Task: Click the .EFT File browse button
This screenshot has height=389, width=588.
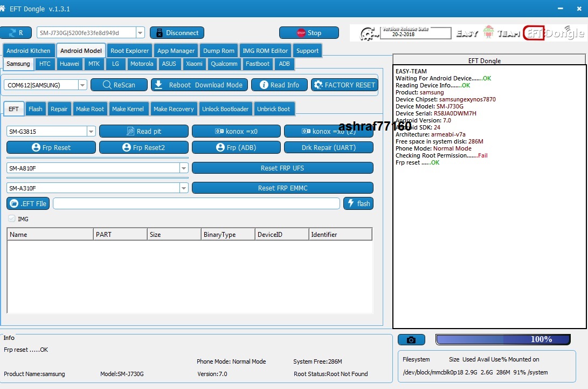Action: click(28, 203)
